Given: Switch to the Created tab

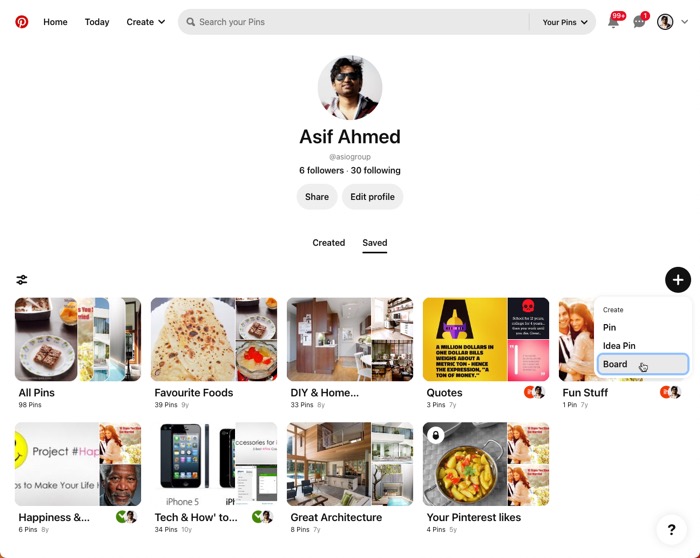Looking at the screenshot, I should click(x=329, y=243).
